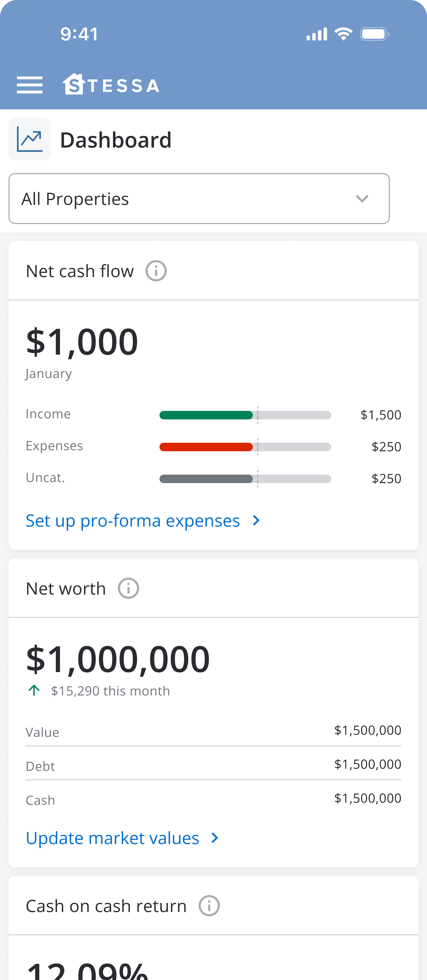
Task: Click the green Income progress bar
Action: (x=206, y=415)
